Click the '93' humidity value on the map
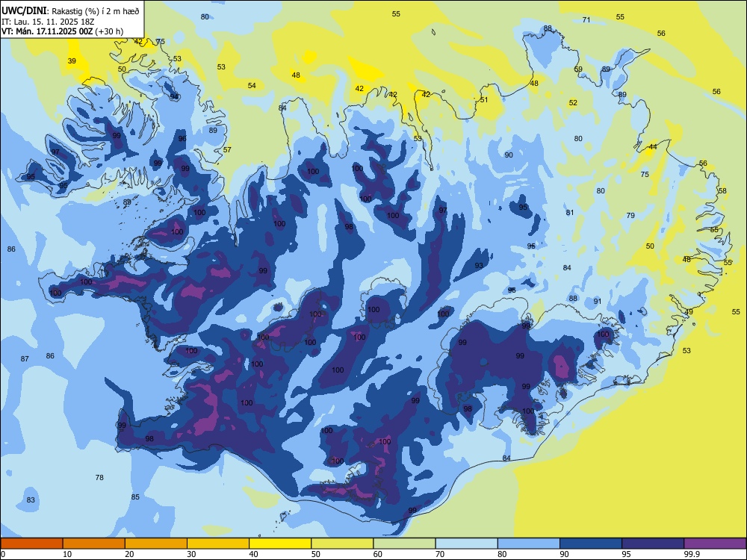The width and height of the screenshot is (747, 560). (x=479, y=266)
